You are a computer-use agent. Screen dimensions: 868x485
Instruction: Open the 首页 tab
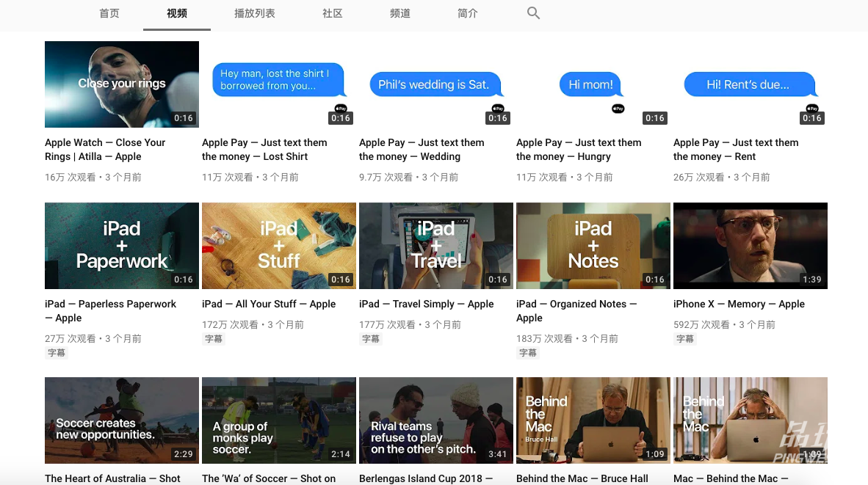(x=109, y=14)
